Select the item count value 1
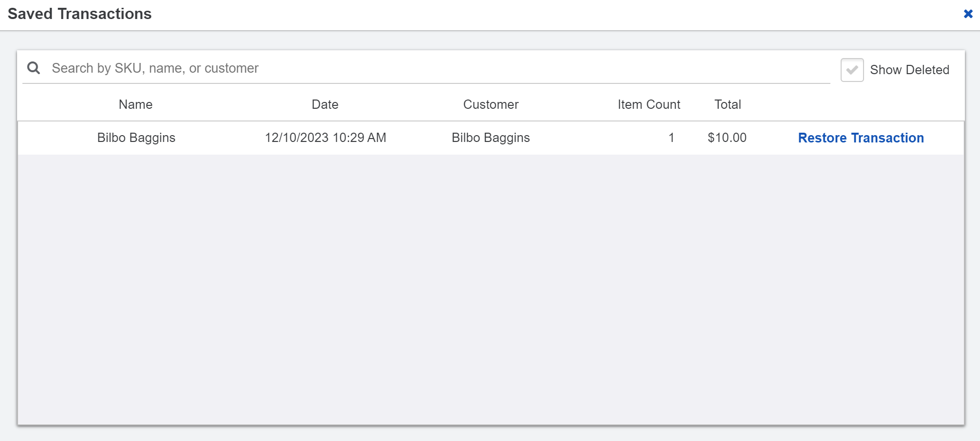This screenshot has width=980, height=441. [x=671, y=138]
